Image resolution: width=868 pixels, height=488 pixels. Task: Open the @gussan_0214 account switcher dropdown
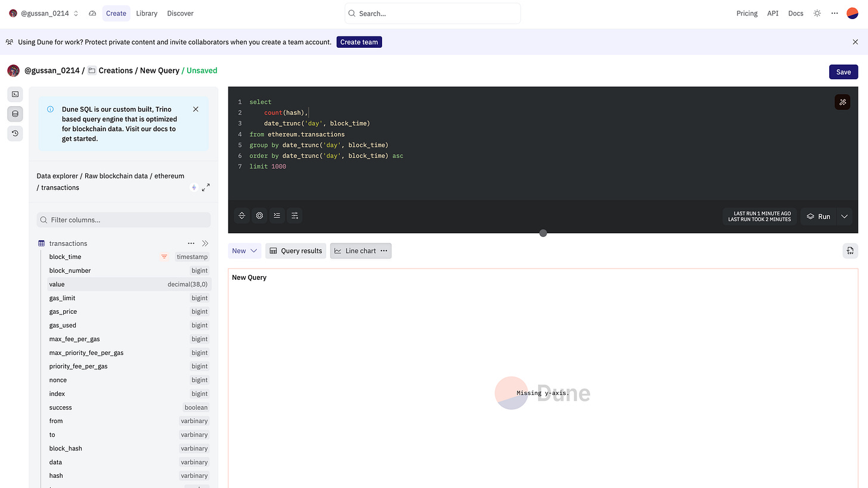click(44, 13)
